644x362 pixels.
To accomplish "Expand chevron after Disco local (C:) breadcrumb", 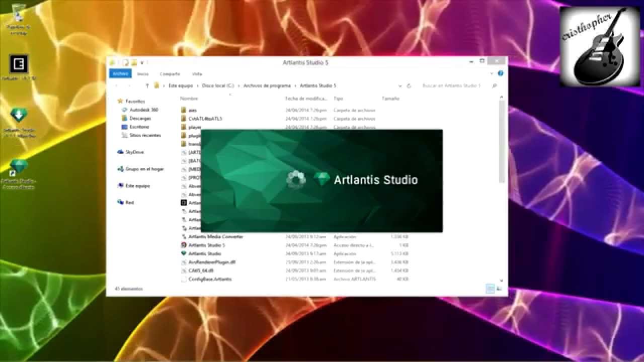I will (x=239, y=86).
